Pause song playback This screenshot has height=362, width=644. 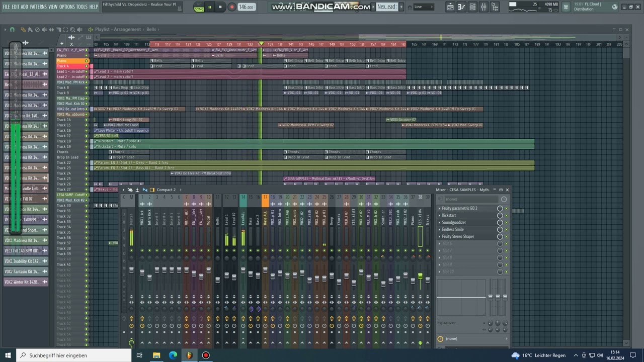(x=211, y=7)
